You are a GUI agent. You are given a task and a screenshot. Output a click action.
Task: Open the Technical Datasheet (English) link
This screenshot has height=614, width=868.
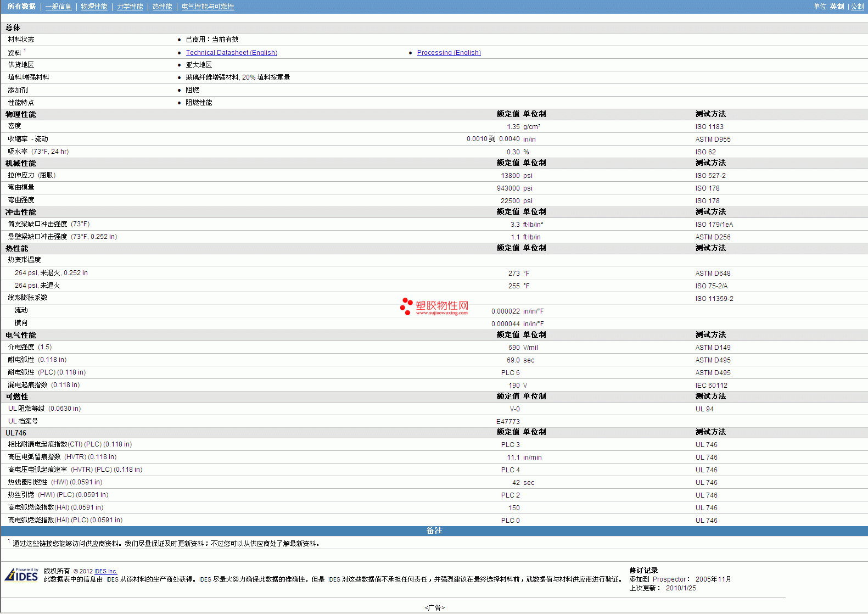pyautogui.click(x=231, y=53)
